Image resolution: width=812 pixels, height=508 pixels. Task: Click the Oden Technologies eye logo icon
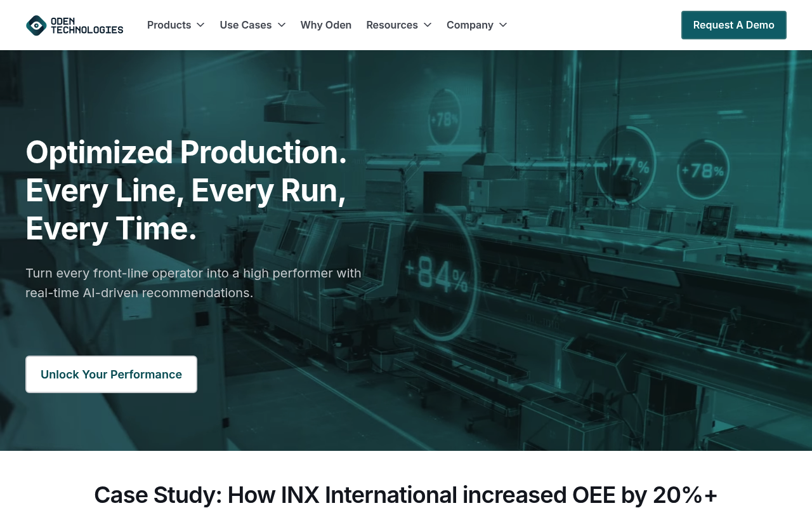coord(36,25)
